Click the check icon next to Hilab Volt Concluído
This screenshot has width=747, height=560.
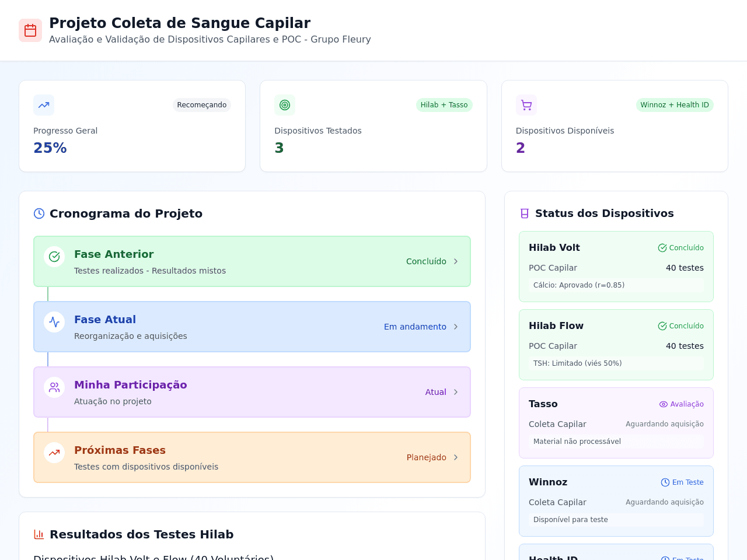(662, 248)
